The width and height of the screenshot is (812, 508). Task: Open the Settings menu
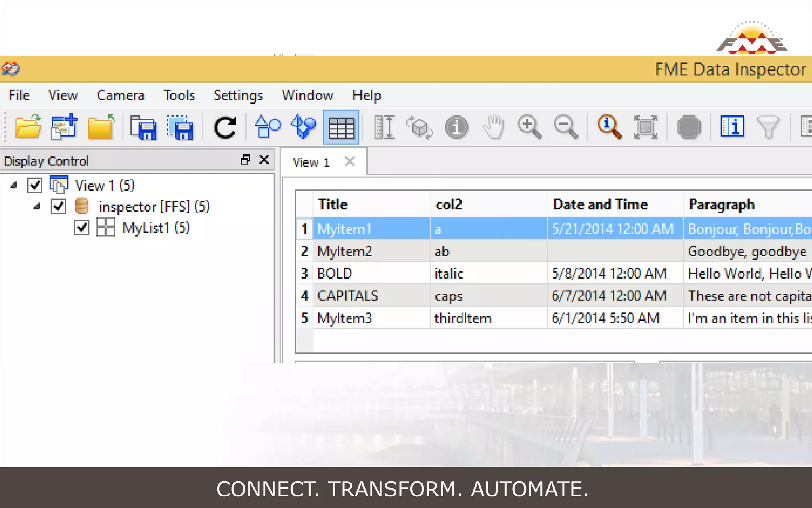coord(238,95)
